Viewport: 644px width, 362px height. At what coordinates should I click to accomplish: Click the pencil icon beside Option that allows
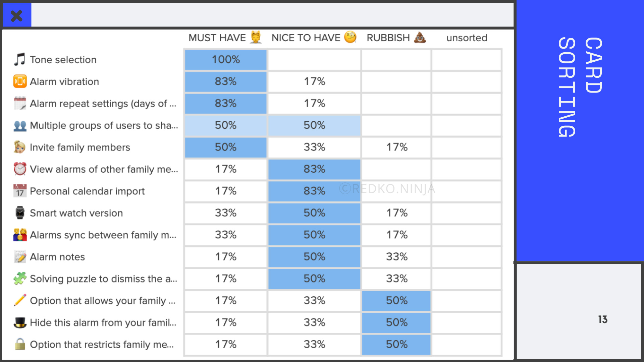pos(20,300)
